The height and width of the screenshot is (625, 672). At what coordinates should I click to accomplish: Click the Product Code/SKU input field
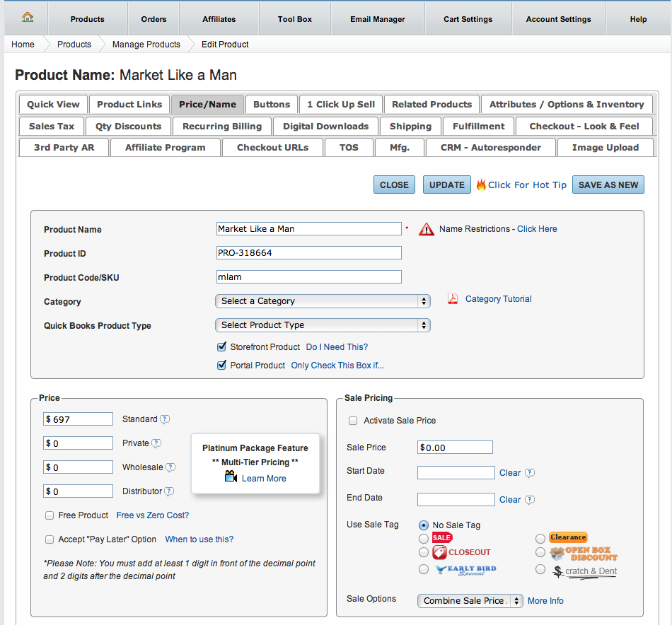308,277
